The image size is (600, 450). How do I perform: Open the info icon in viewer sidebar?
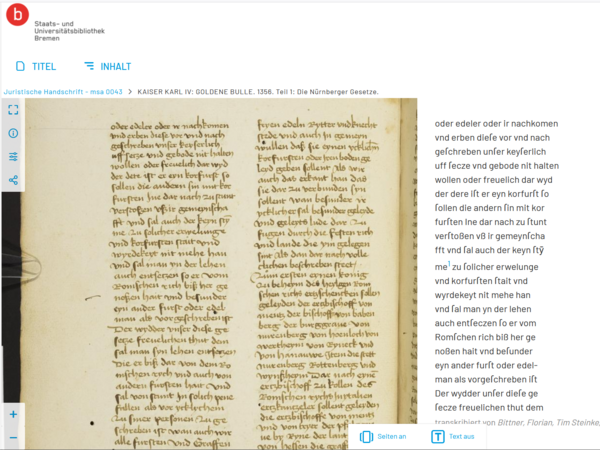(13, 133)
